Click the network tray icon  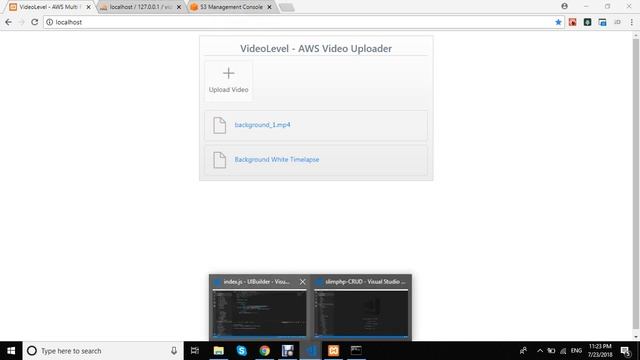[x=563, y=351]
